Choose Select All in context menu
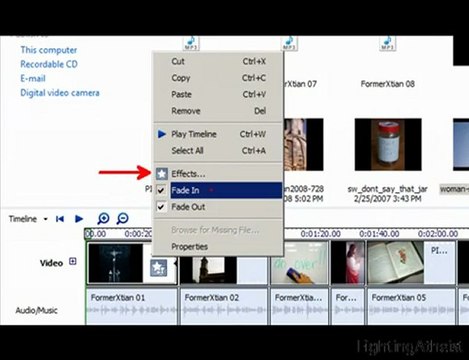Screen dimensions: 469x360 point(218,151)
